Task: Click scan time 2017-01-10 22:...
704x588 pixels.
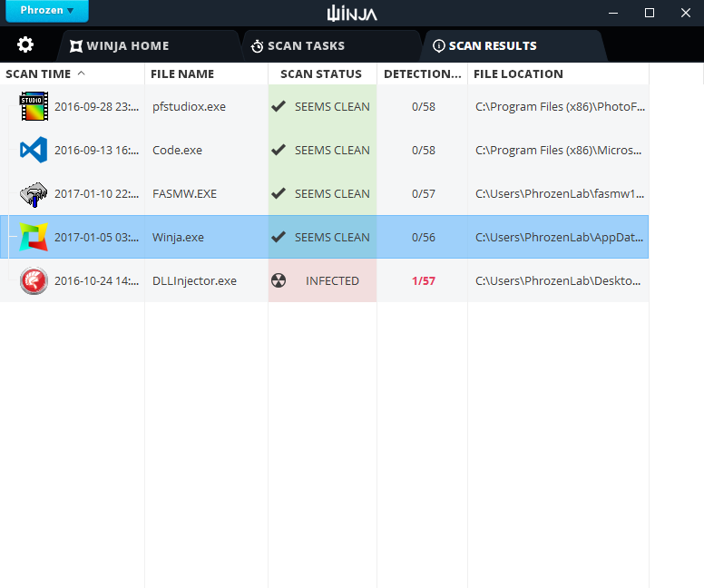Action: (96, 193)
